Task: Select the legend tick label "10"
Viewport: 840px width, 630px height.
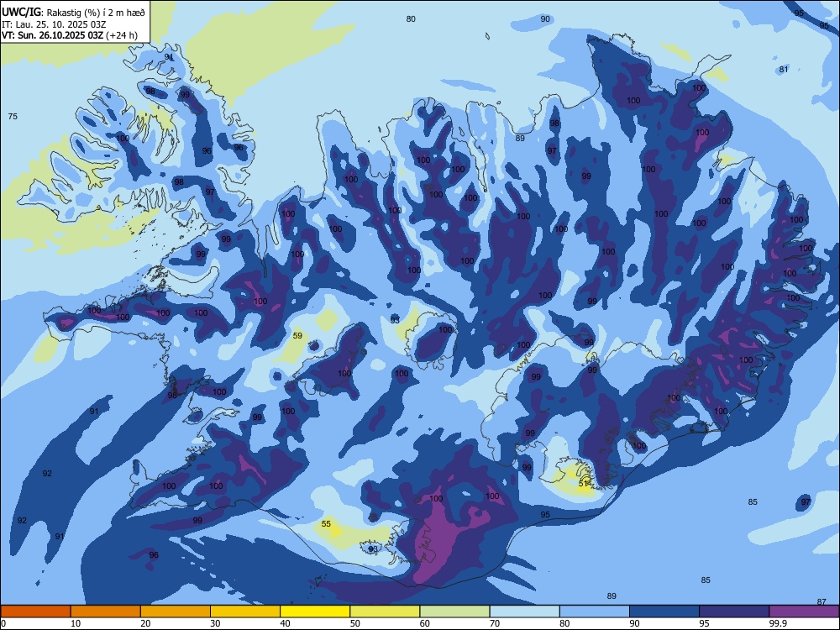Action: [x=76, y=623]
